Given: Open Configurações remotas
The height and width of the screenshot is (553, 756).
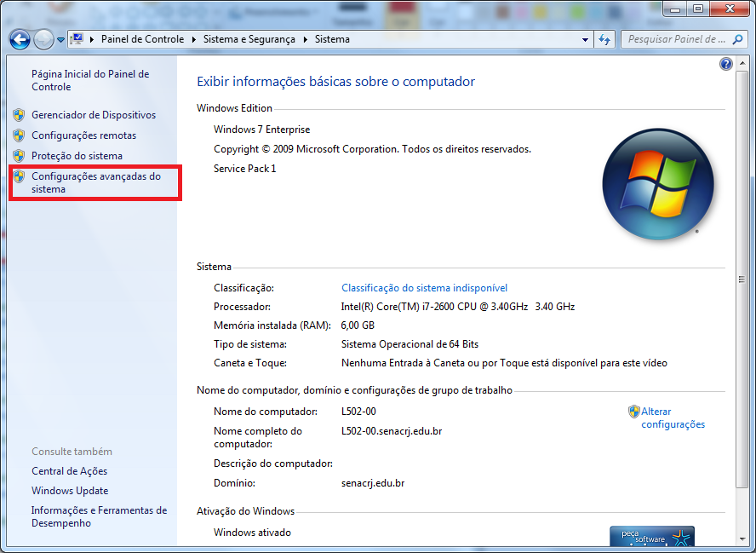Looking at the screenshot, I should point(84,135).
